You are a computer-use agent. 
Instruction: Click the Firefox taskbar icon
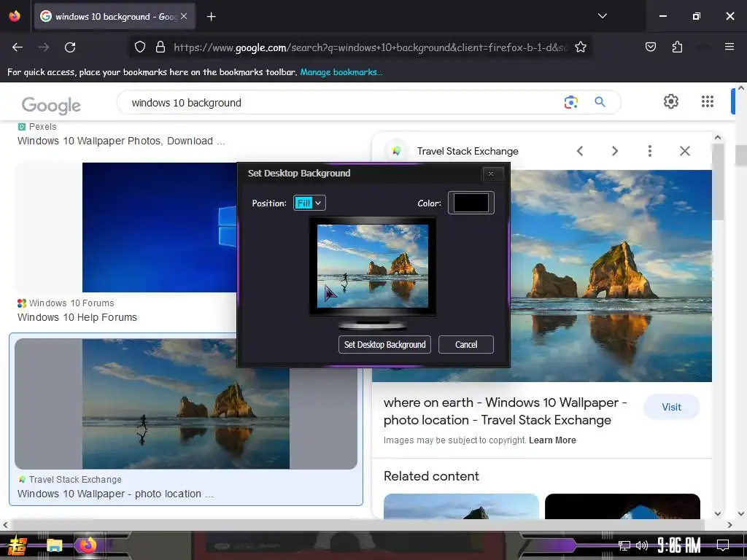(x=88, y=545)
